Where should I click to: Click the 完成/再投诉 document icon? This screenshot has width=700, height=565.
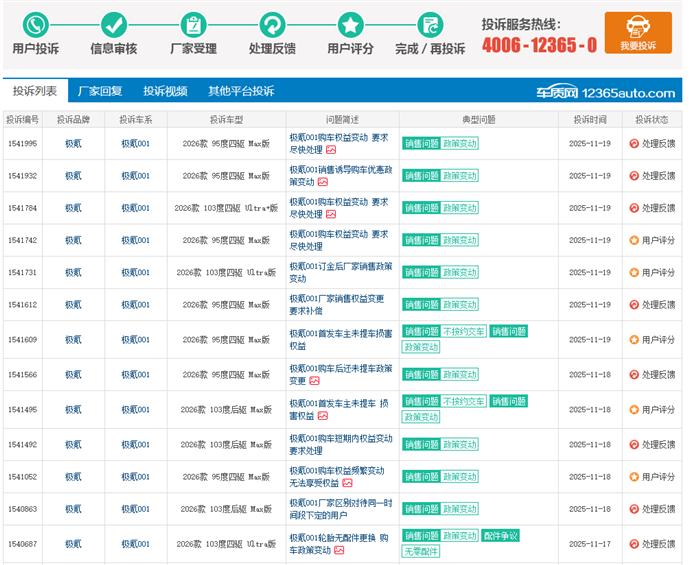coord(430,25)
